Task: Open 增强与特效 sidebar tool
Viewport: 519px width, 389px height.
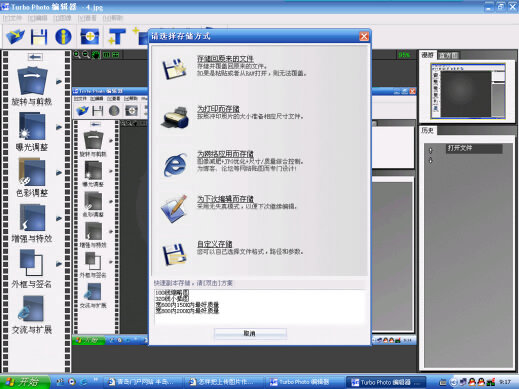Action: (32, 223)
